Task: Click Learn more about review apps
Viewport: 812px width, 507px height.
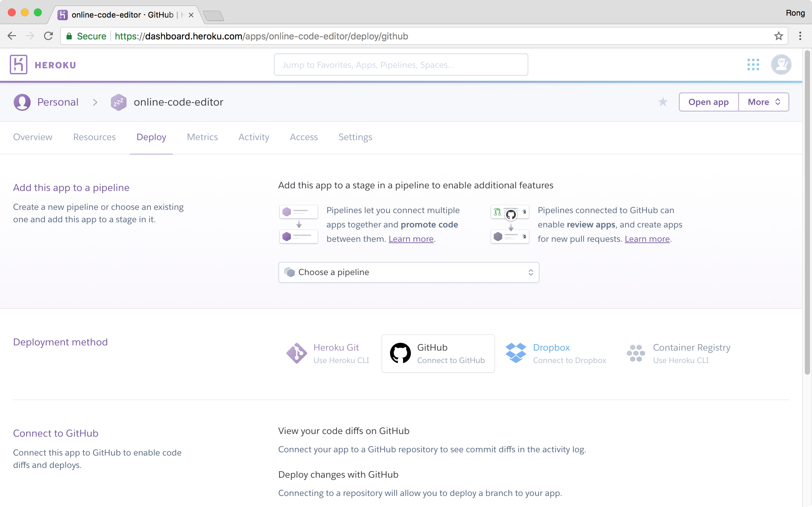Action: [x=647, y=239]
